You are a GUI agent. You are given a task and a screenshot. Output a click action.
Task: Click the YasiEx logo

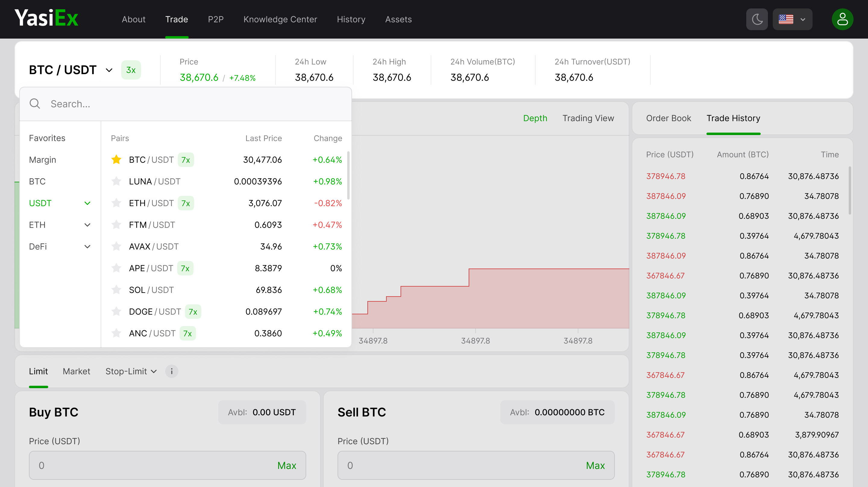(x=46, y=18)
